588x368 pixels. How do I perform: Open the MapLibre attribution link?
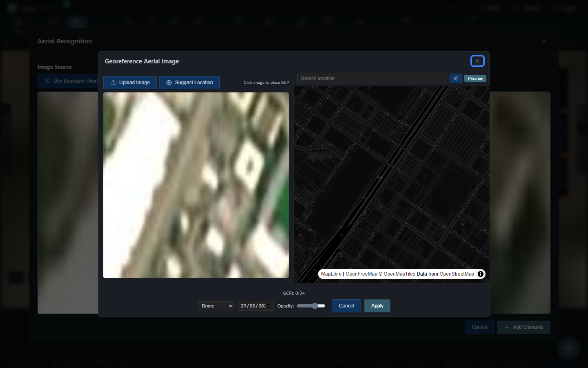click(331, 274)
